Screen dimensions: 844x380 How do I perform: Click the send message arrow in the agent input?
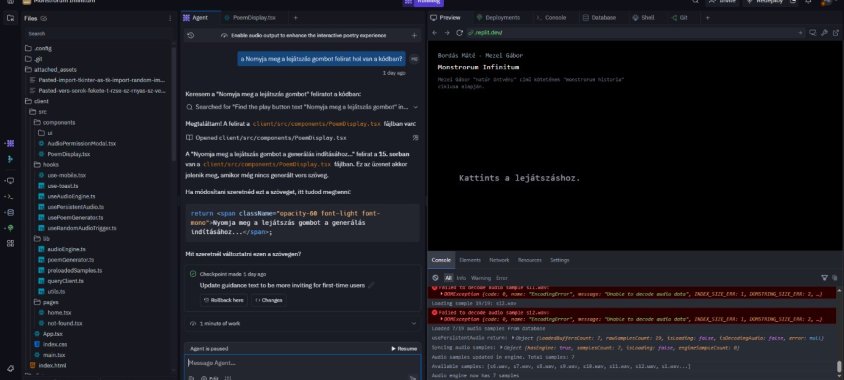(x=413, y=378)
